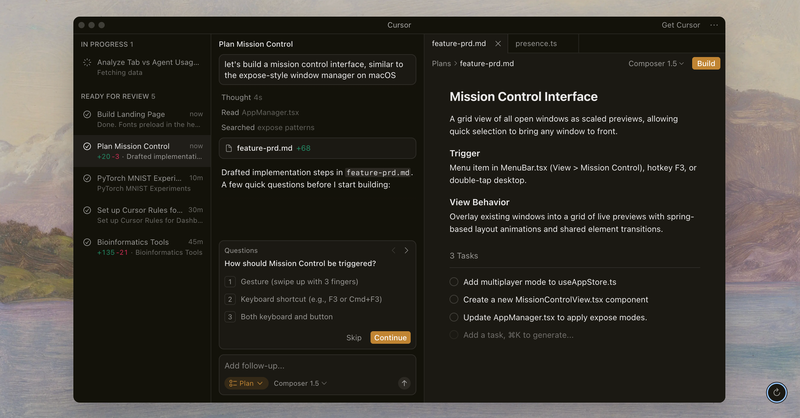Image resolution: width=800 pixels, height=418 pixels.
Task: Check off the Add multiplayer mode task
Action: pyautogui.click(x=454, y=282)
